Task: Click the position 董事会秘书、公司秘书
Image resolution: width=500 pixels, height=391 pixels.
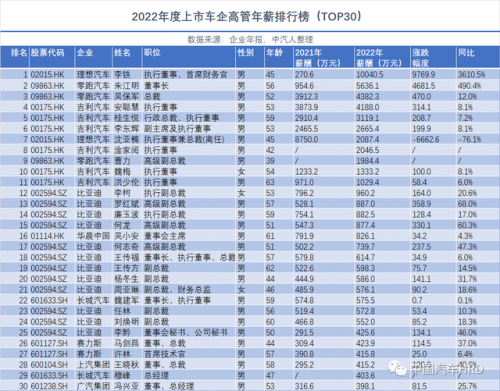Action: [186, 332]
